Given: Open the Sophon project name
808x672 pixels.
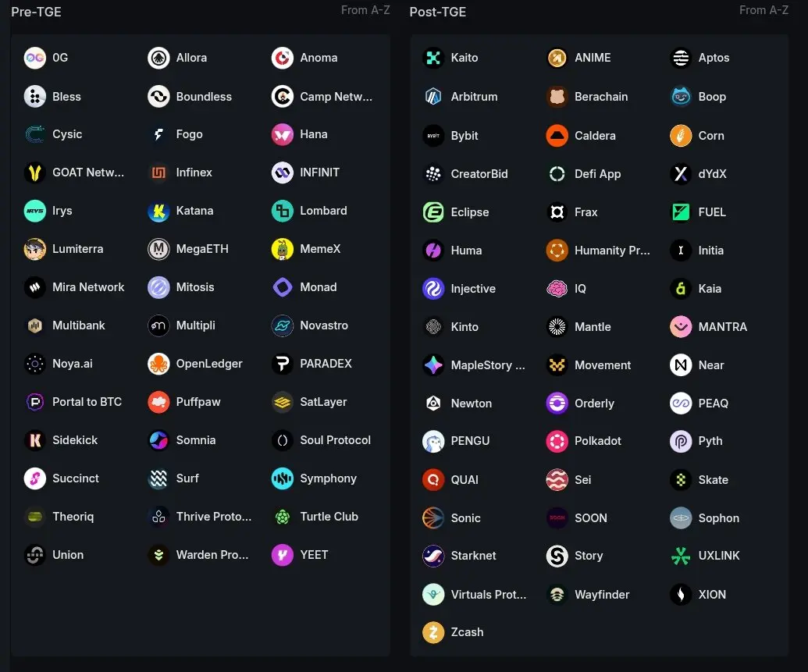Looking at the screenshot, I should pos(718,518).
